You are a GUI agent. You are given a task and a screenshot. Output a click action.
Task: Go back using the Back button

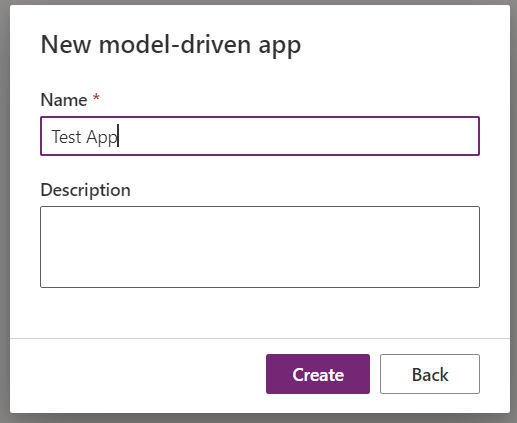[430, 374]
